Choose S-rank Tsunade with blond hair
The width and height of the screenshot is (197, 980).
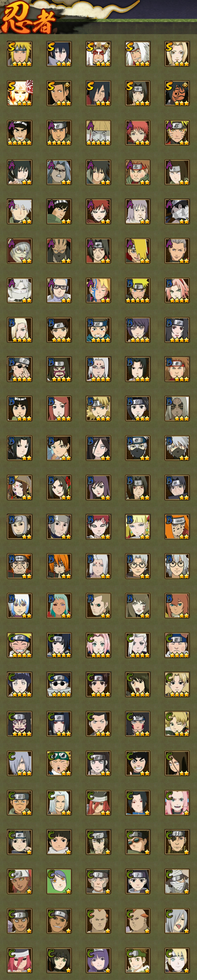177,54
